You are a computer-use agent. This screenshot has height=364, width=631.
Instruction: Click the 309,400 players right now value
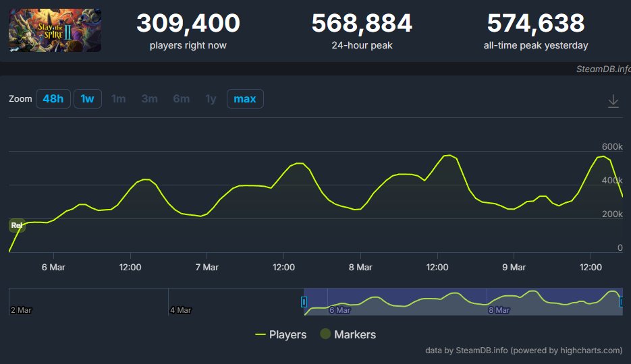point(188,24)
